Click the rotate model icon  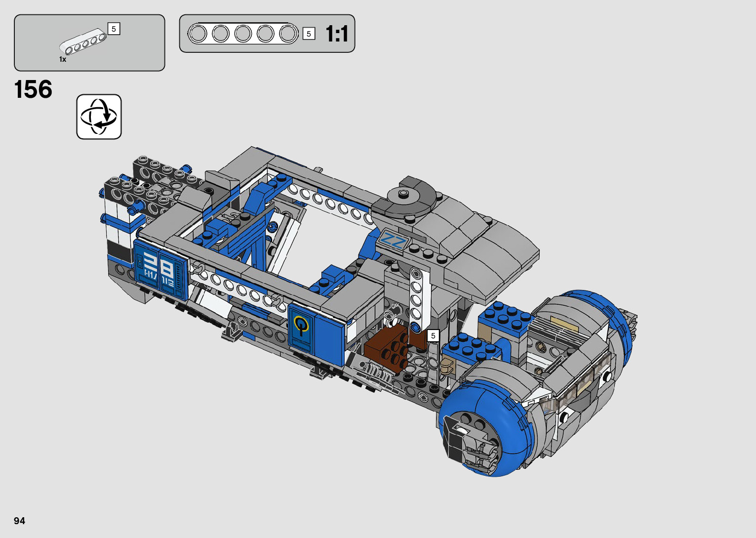99,117
